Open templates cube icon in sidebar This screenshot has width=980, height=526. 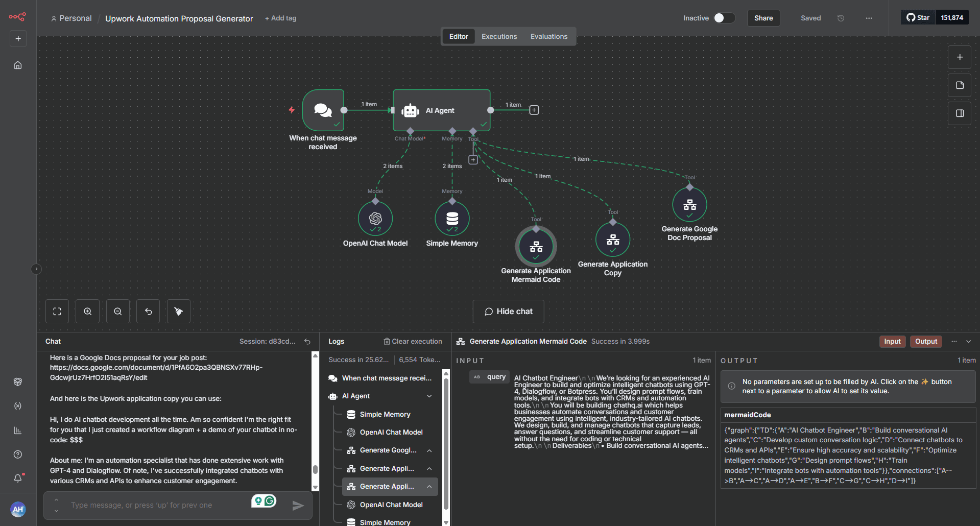click(x=18, y=381)
